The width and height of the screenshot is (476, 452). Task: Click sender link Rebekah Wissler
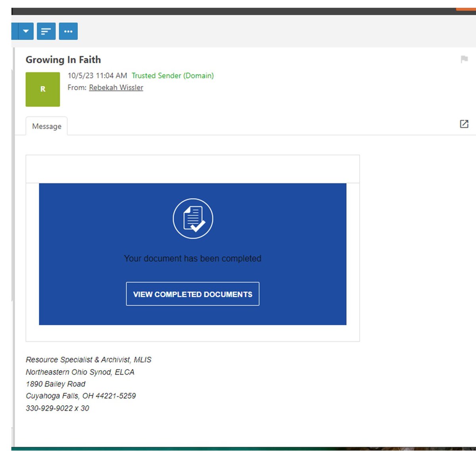116,87
